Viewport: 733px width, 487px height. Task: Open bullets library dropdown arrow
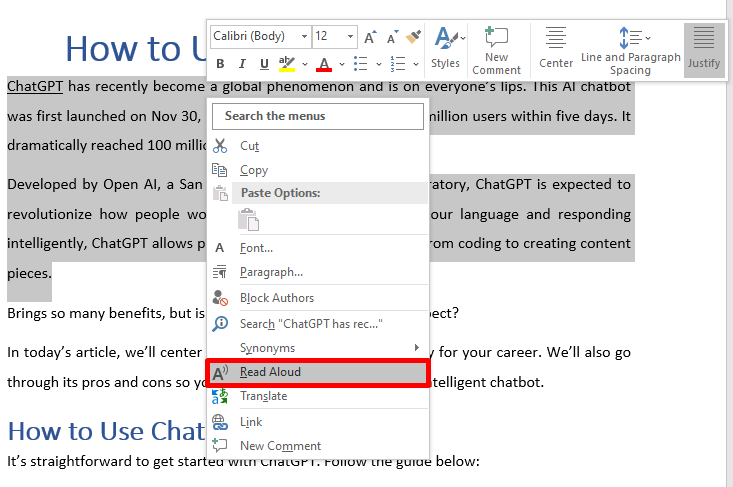(x=379, y=64)
